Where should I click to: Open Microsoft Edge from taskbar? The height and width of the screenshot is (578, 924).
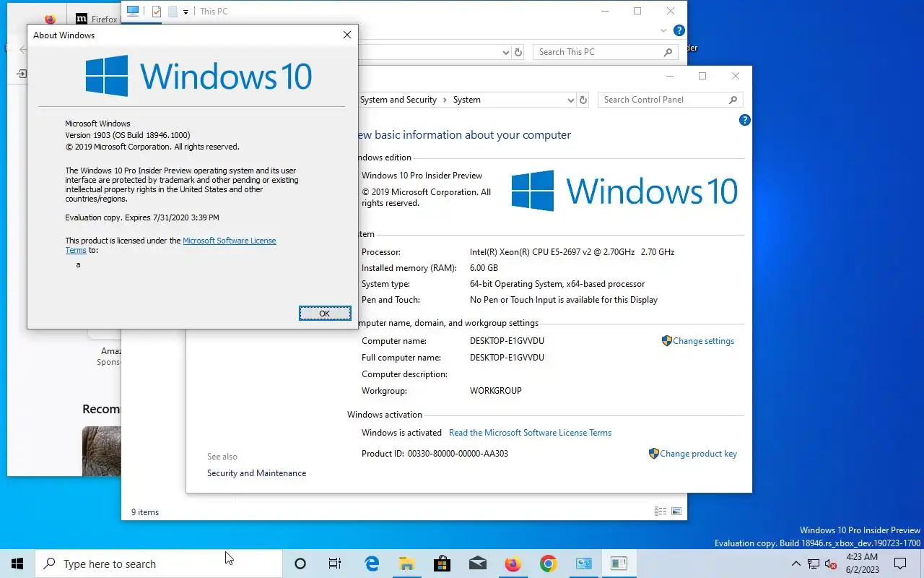[372, 564]
